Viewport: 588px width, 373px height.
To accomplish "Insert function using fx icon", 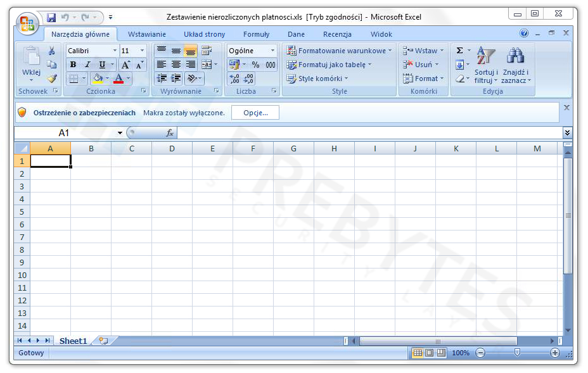I will [x=170, y=133].
